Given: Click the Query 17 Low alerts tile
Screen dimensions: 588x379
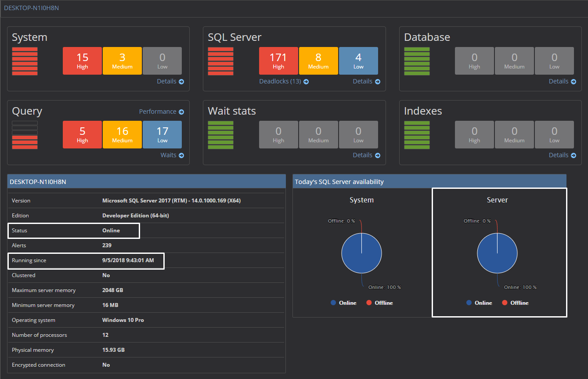Looking at the screenshot, I should tap(162, 134).
